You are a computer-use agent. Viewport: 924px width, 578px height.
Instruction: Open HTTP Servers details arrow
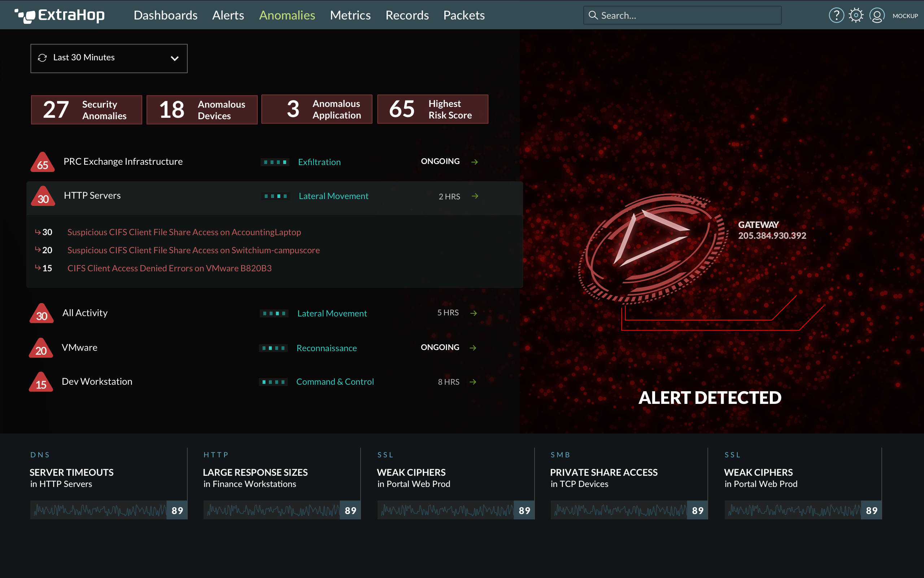475,196
